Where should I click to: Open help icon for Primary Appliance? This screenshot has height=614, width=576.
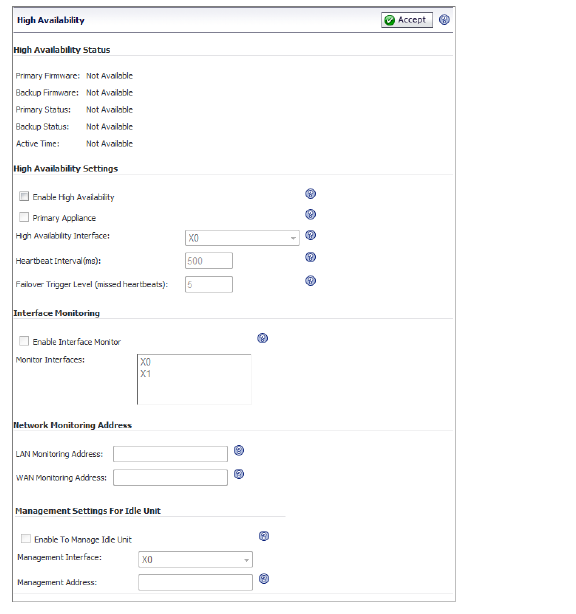click(311, 214)
